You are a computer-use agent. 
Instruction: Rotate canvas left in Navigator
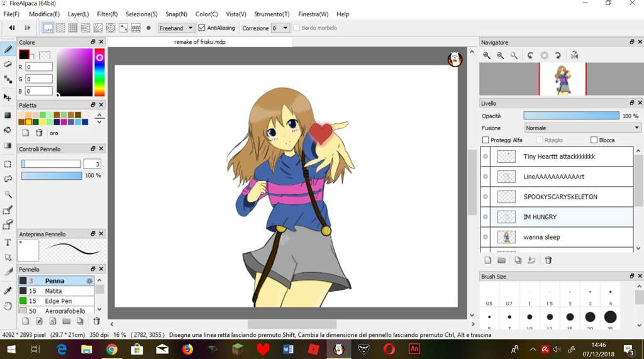530,55
